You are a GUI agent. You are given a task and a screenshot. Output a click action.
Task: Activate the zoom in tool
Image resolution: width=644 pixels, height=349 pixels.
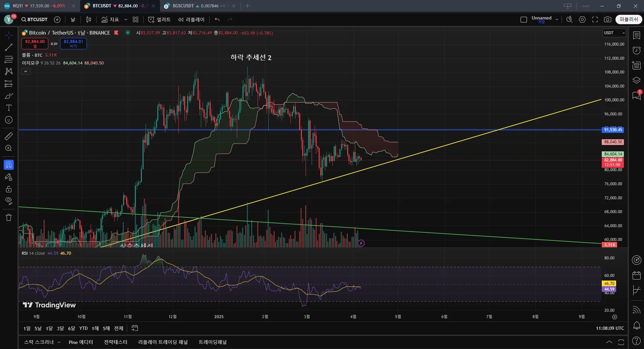pyautogui.click(x=9, y=148)
